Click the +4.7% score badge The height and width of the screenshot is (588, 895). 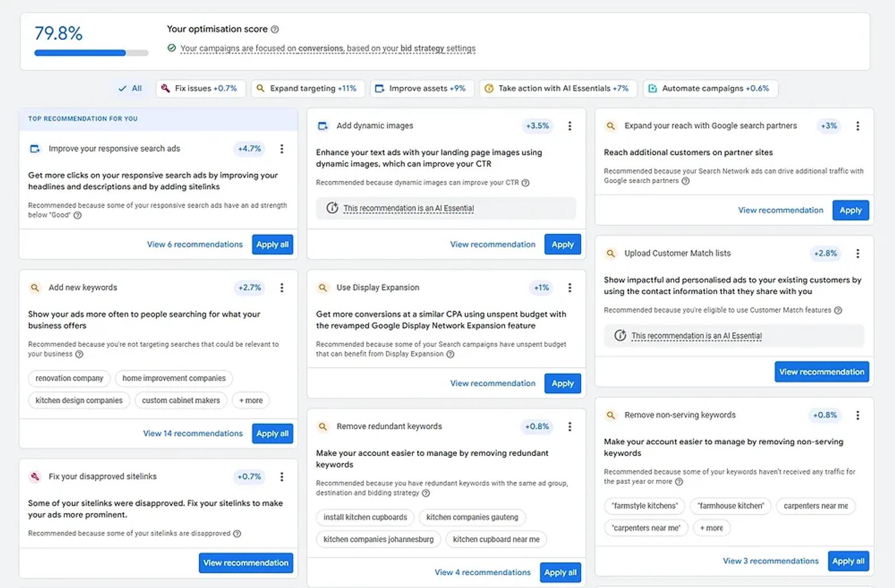pos(249,149)
